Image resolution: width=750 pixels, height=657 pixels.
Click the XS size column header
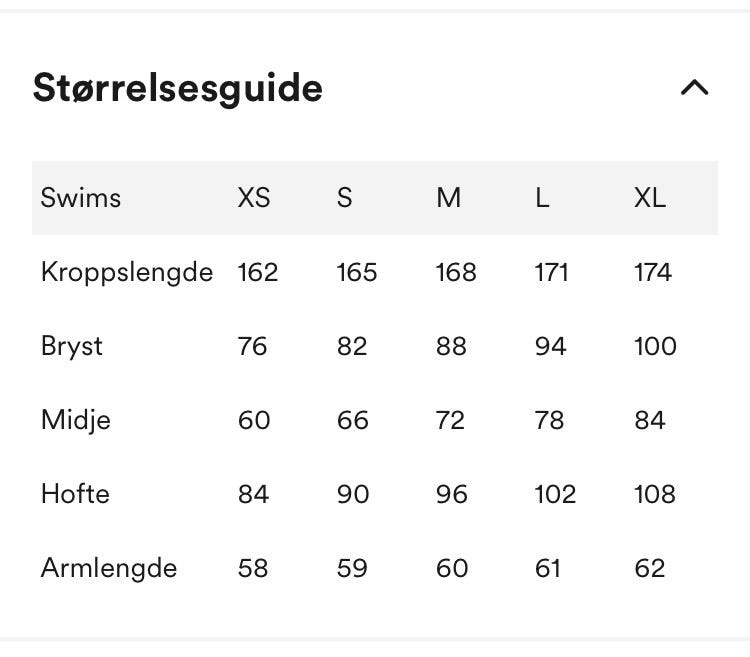(x=254, y=198)
